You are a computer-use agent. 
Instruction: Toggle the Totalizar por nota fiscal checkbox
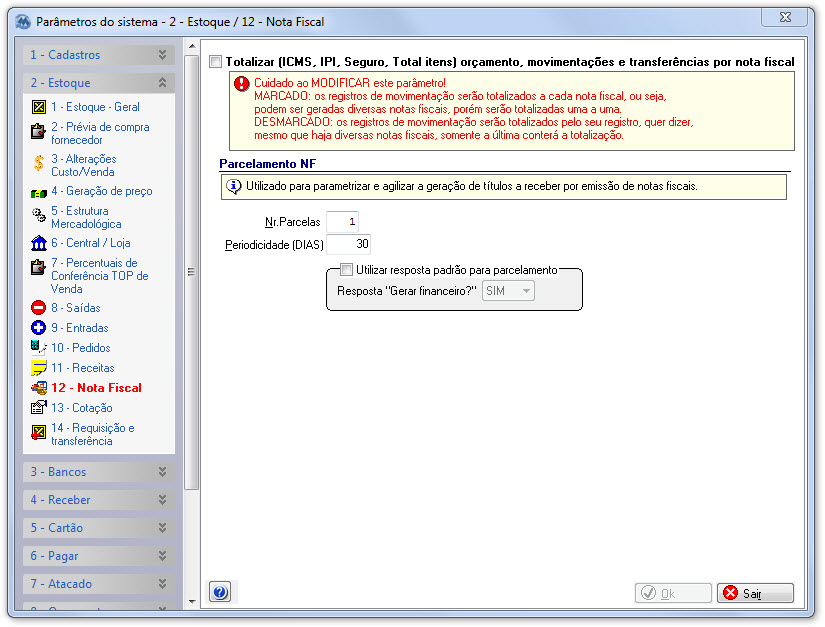coord(216,62)
